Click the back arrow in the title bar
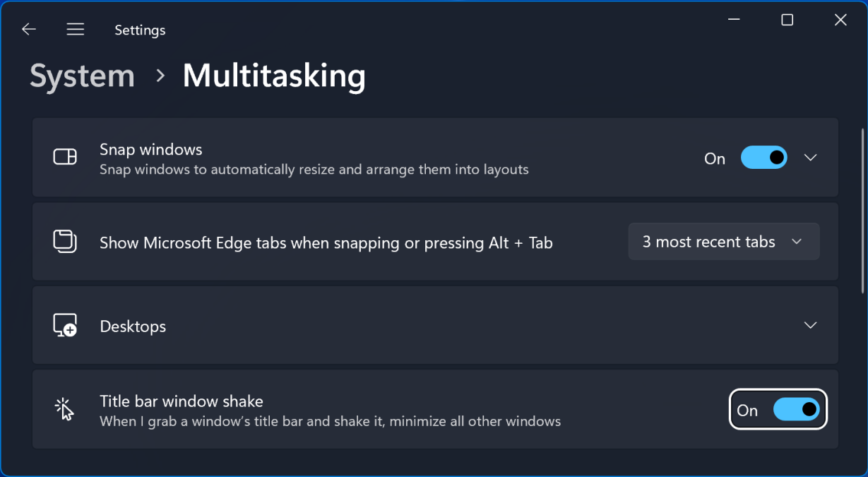Viewport: 868px width, 477px height. [28, 29]
